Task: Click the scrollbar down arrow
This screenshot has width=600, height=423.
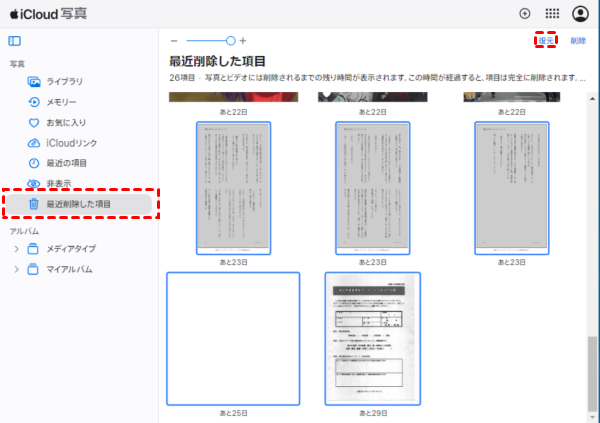Action: click(592, 417)
